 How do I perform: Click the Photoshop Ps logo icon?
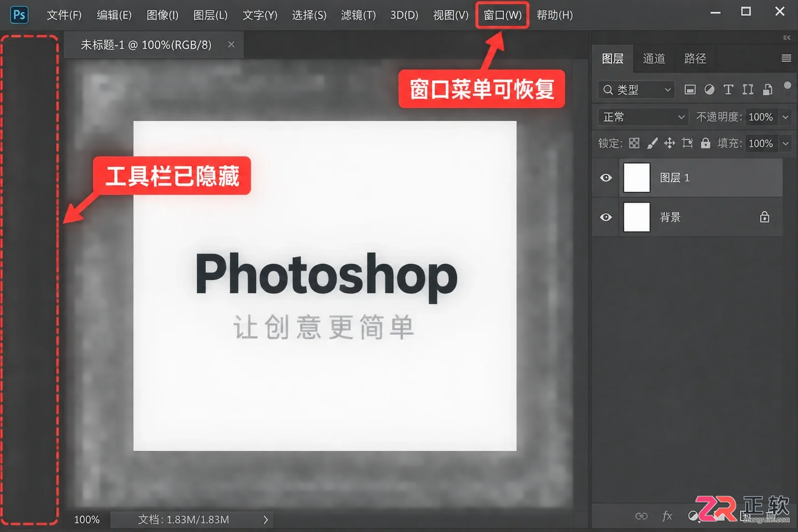click(19, 15)
